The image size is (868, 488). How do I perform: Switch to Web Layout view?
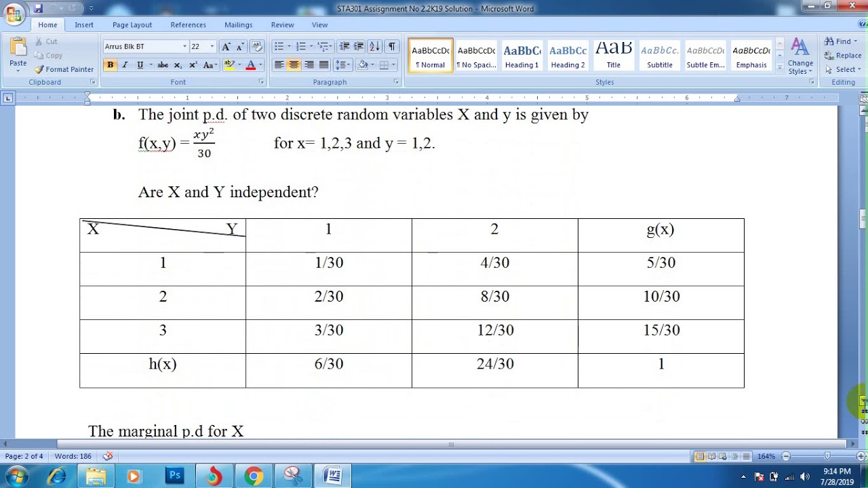point(723,456)
